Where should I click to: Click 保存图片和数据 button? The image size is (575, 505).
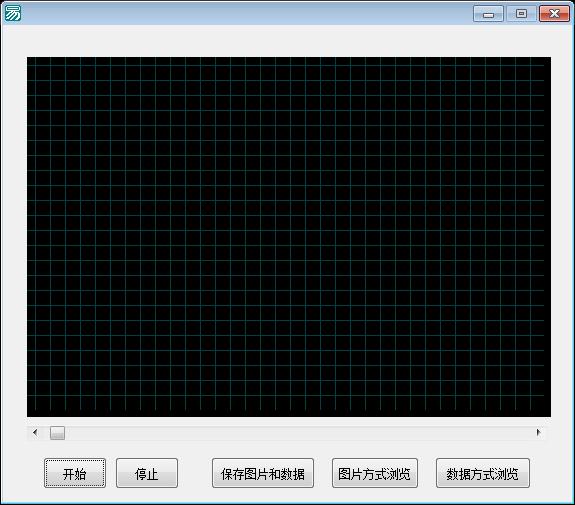point(263,473)
